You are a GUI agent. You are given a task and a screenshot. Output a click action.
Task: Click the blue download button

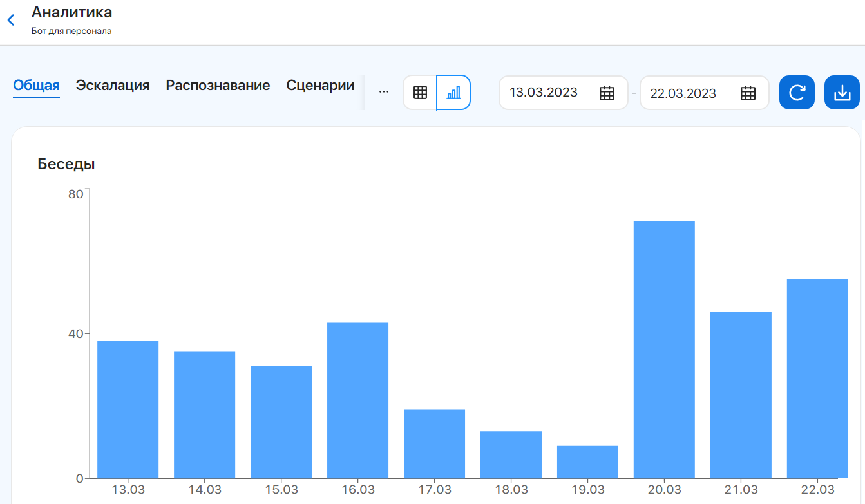[x=842, y=92]
